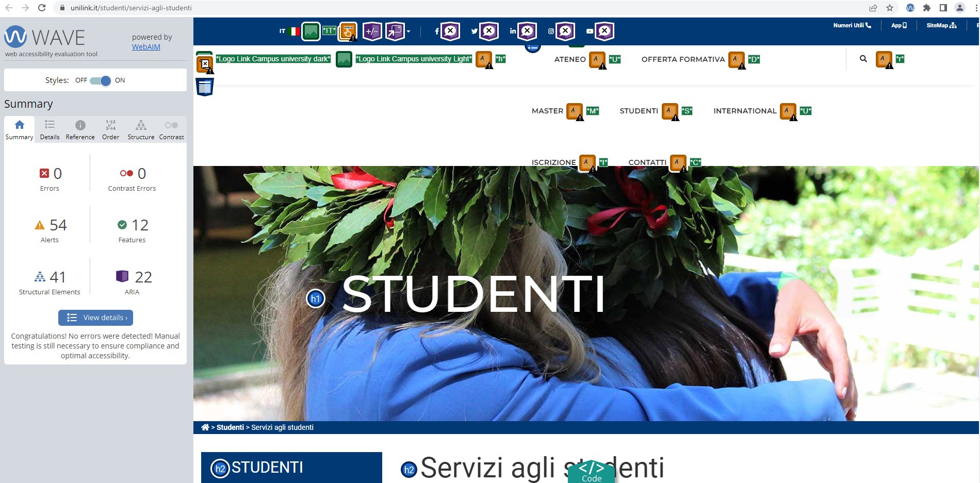The image size is (980, 483).
Task: Switch to the Details tab
Action: click(50, 130)
